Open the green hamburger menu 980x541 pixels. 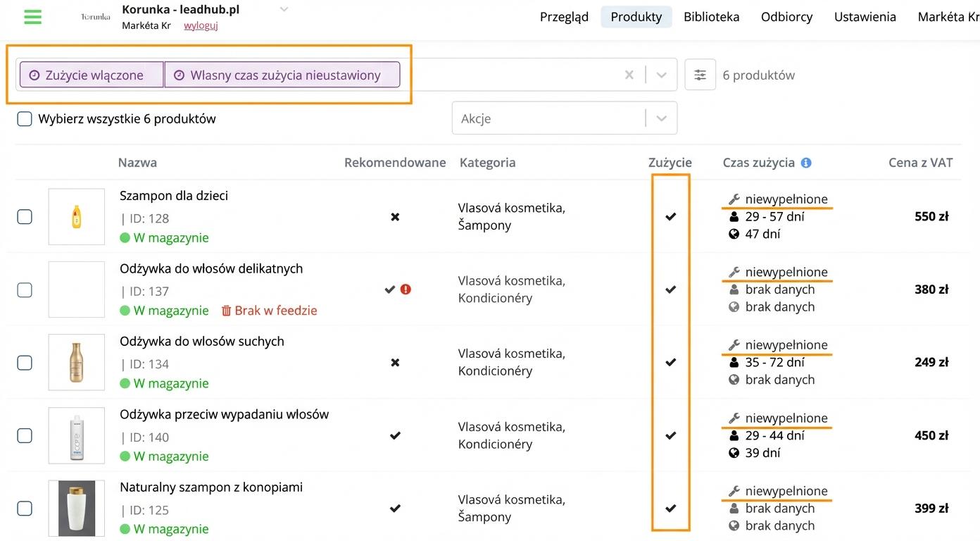pos(32,17)
